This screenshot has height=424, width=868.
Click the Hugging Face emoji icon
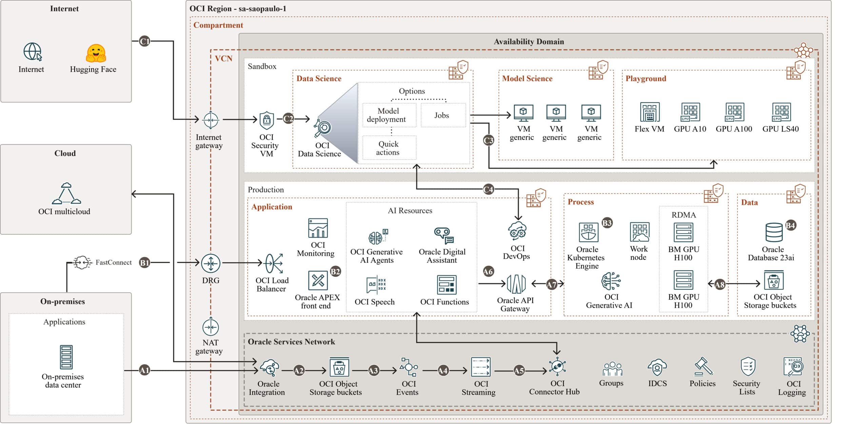point(96,53)
